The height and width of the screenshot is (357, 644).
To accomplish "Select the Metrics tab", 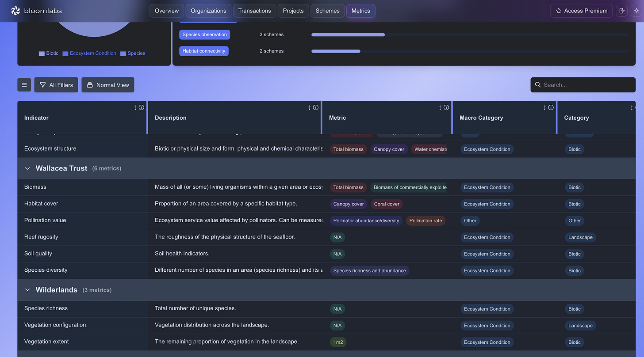I will [x=361, y=11].
